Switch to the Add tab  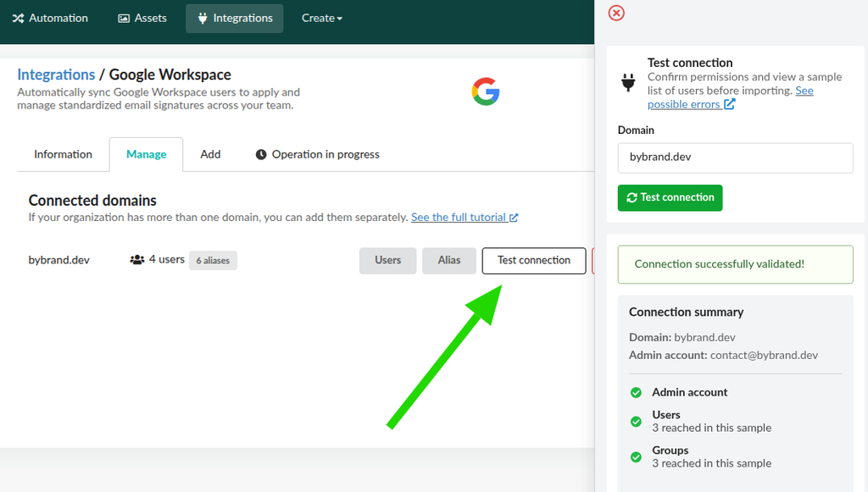pos(210,155)
